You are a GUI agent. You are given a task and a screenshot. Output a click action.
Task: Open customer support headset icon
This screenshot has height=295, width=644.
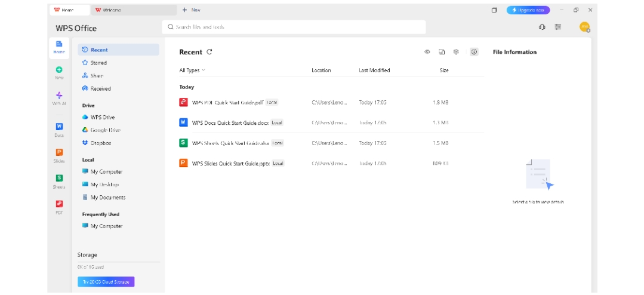pos(542,27)
